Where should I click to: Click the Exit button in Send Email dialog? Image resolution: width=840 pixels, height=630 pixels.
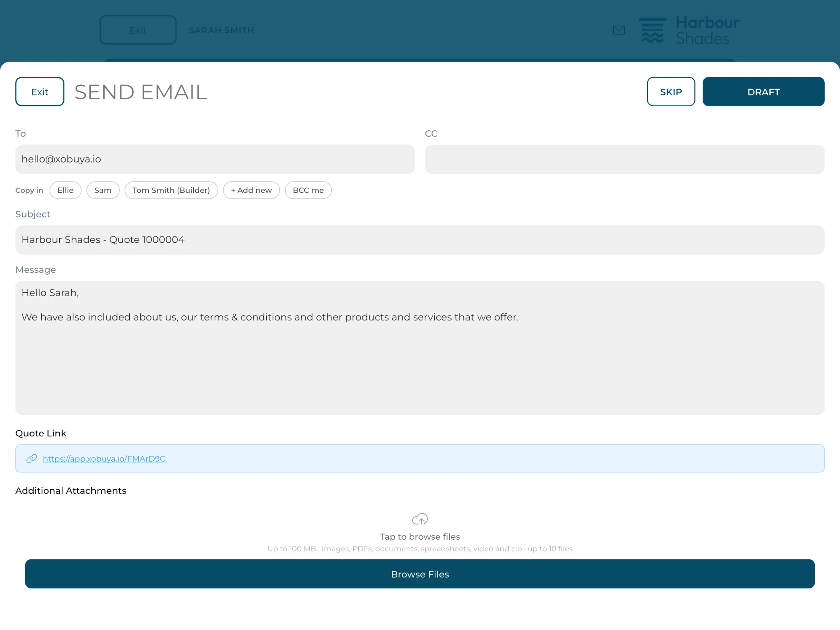(40, 92)
